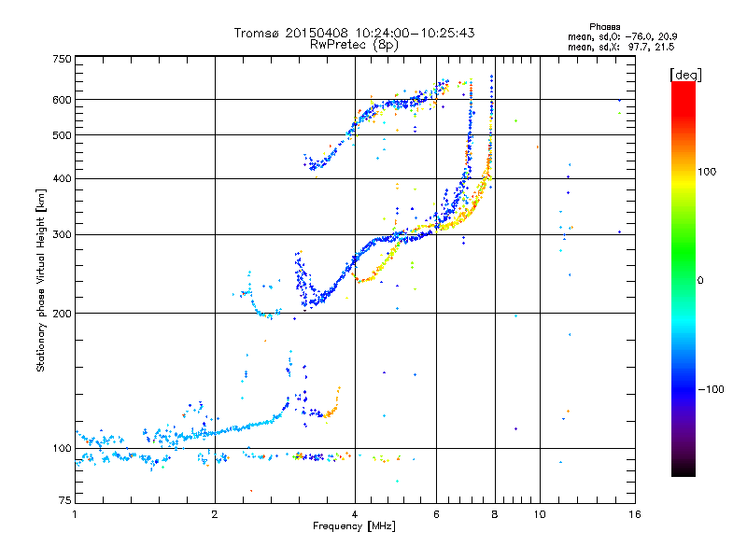Image resolution: width=747 pixels, height=560 pixels.
Task: Click the y-axis tick label '75'
Action: coord(65,500)
